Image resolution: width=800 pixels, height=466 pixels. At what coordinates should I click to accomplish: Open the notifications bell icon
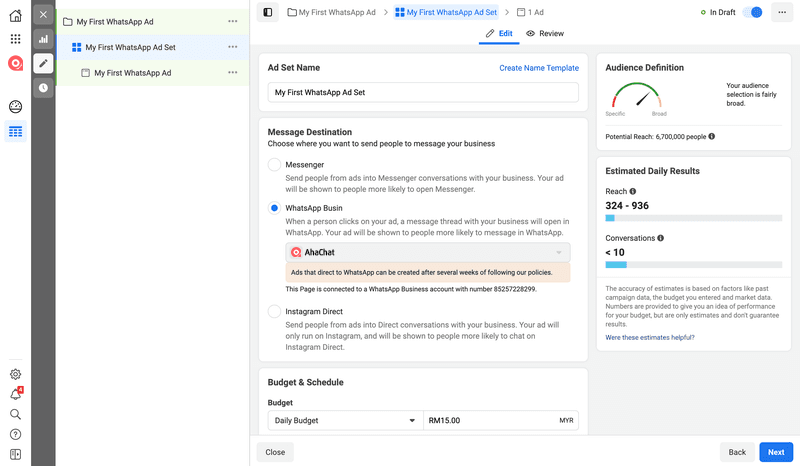click(15, 394)
